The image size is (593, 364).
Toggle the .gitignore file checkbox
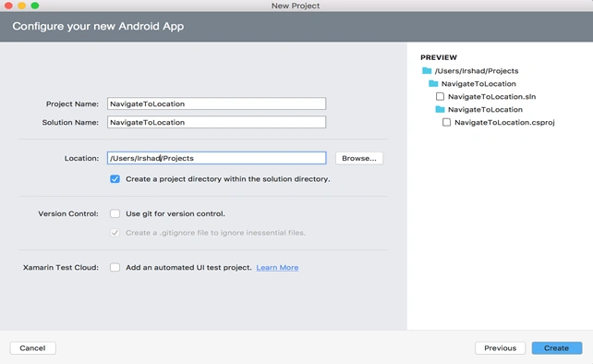(x=115, y=233)
